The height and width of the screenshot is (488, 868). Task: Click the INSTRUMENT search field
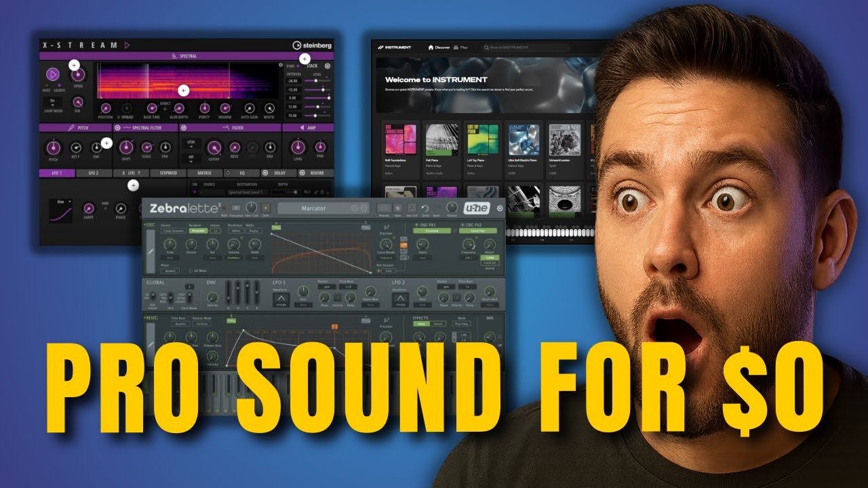pyautogui.click(x=526, y=47)
